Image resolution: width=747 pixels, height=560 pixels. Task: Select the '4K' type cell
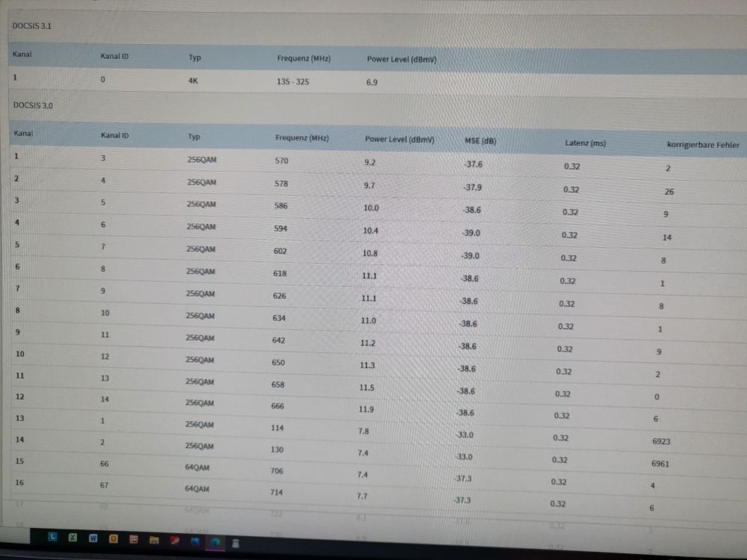point(193,81)
